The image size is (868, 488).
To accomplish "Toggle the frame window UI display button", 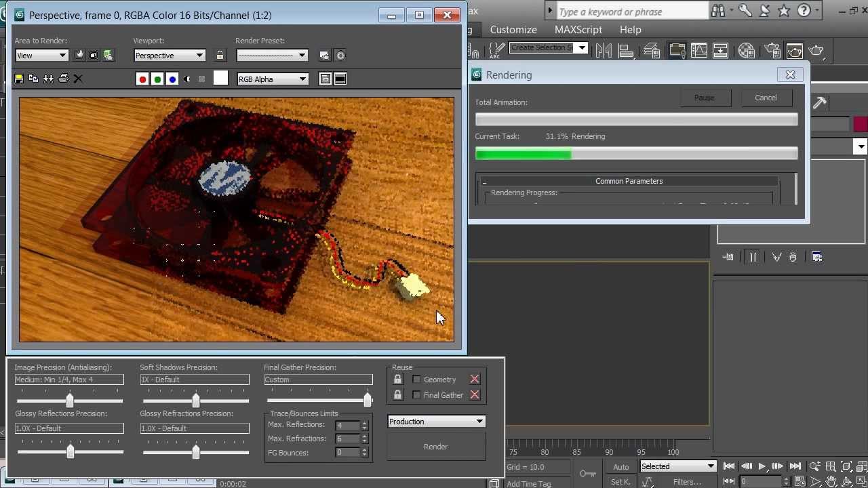I will tap(340, 79).
